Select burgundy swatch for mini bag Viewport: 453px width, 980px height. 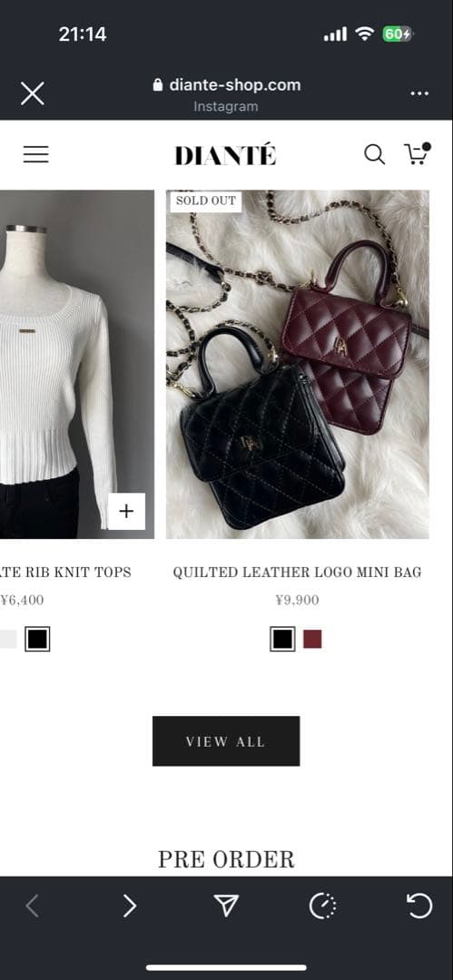[x=312, y=639]
